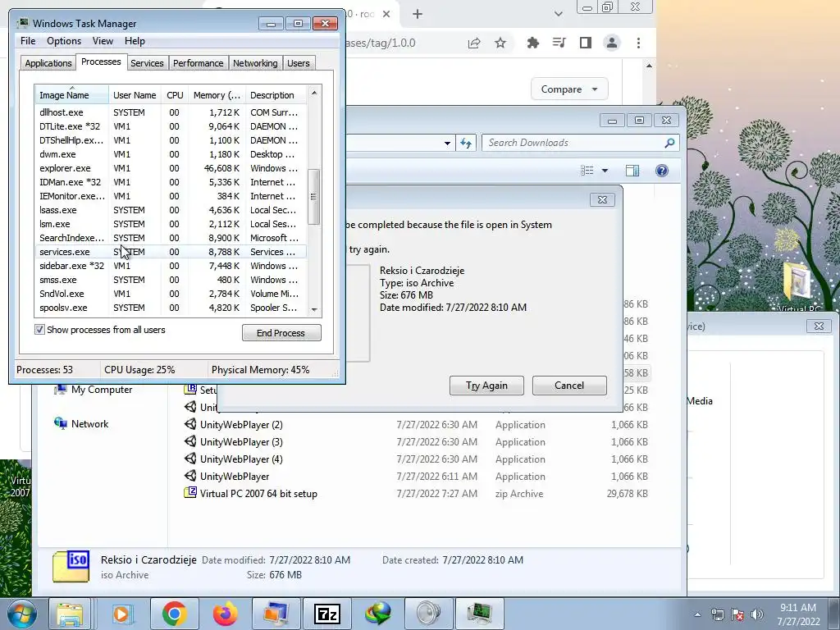840x630 pixels.
Task: Sort processes by CPU column
Action: [x=175, y=95]
